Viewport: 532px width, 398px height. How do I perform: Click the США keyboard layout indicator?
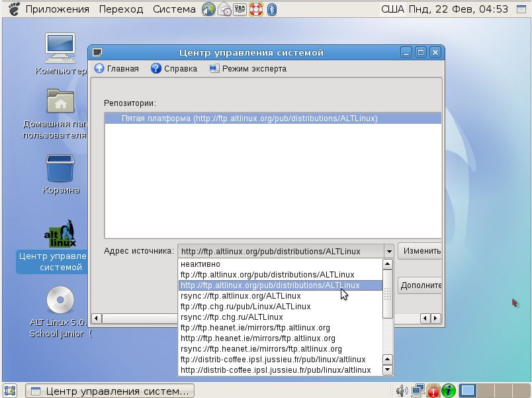point(393,9)
